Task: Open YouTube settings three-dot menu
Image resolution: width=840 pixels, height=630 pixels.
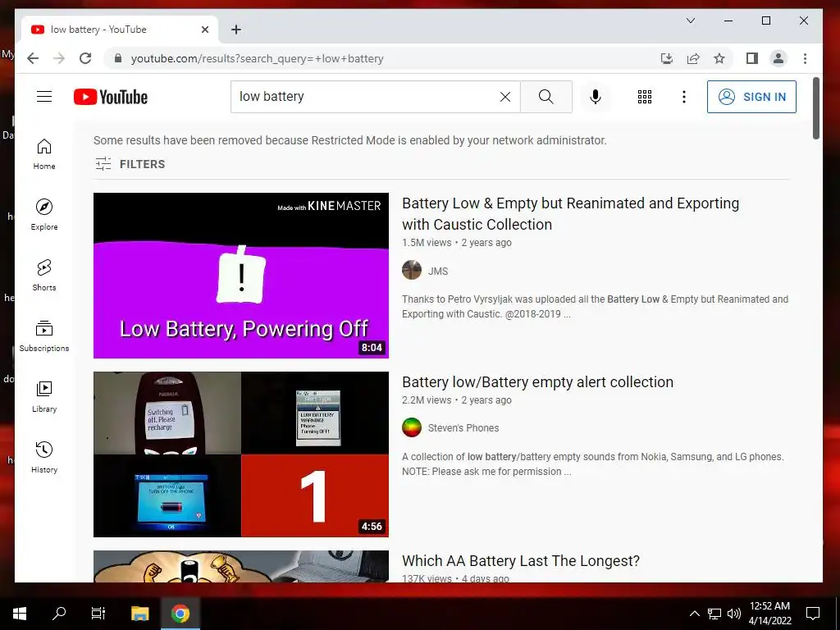Action: point(683,97)
